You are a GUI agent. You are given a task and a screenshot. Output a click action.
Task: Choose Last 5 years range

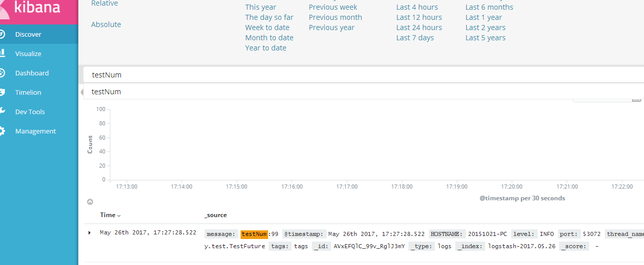tap(485, 38)
